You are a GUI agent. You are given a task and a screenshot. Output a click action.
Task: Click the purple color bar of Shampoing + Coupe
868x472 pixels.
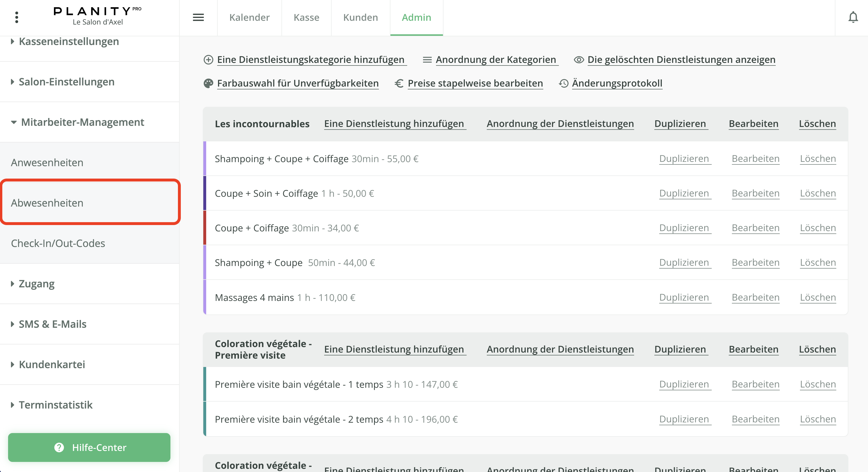pyautogui.click(x=204, y=262)
